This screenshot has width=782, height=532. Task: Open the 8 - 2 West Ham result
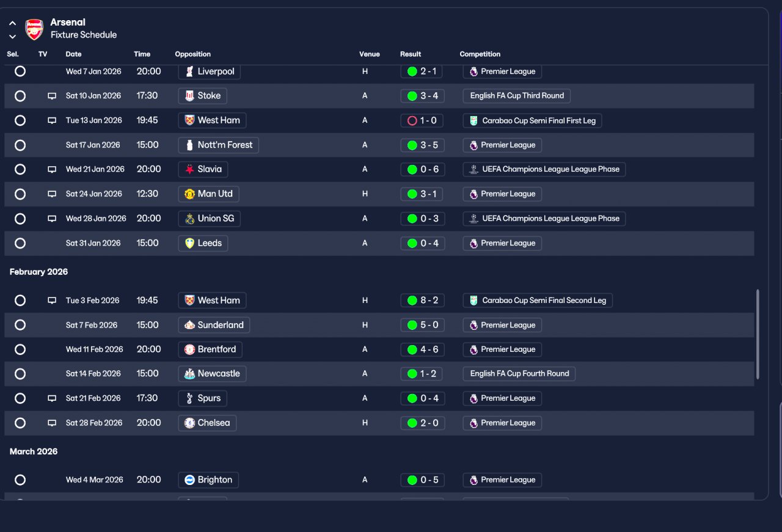click(422, 301)
